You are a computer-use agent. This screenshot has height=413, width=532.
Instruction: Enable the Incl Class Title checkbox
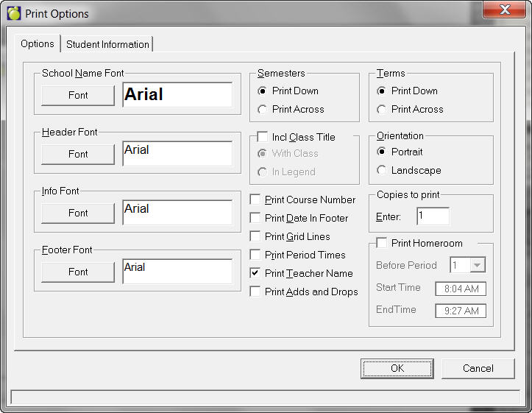click(263, 137)
